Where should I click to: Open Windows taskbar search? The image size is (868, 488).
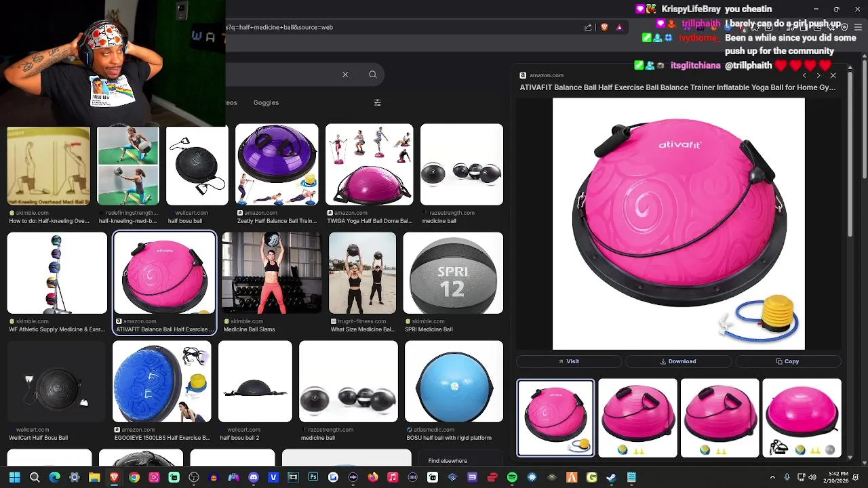pyautogui.click(x=35, y=478)
